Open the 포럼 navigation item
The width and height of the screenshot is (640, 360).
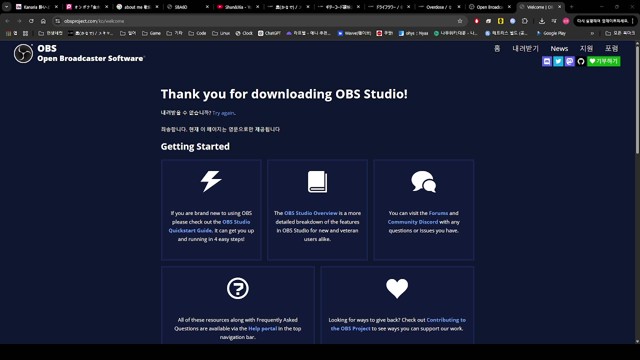coord(611,49)
